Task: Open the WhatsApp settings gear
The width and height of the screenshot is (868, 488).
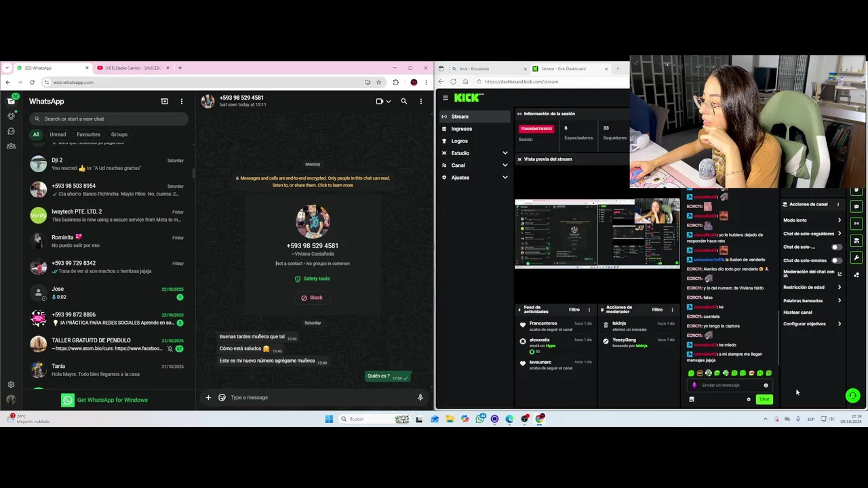Action: (x=11, y=384)
